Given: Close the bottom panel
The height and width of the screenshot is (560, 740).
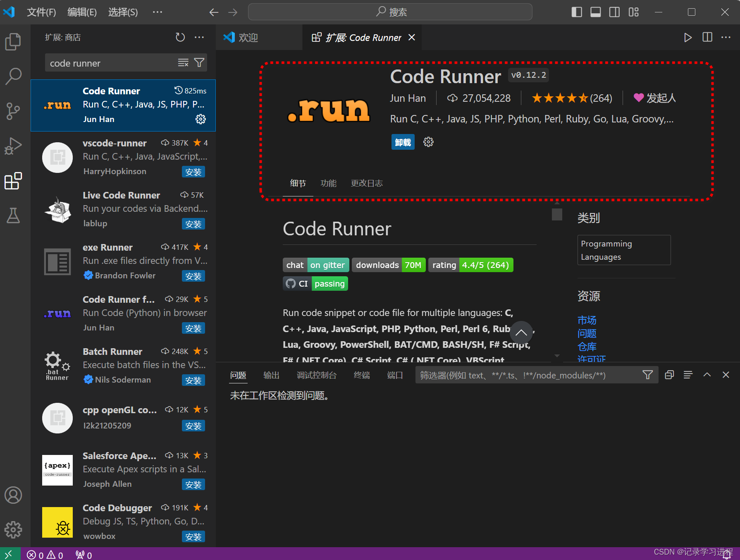Looking at the screenshot, I should 726,375.
